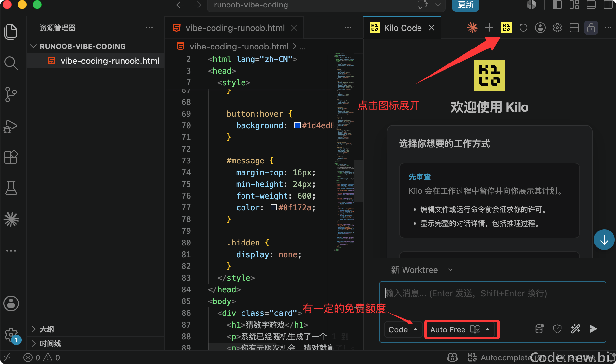Viewport: 616px width, 364px height.
Task: Open the Kilo Code profile icon
Action: pyautogui.click(x=540, y=28)
